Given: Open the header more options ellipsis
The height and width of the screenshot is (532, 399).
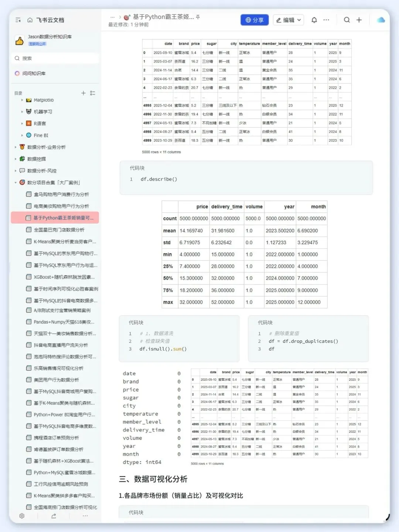Looking at the screenshot, I should point(326,20).
